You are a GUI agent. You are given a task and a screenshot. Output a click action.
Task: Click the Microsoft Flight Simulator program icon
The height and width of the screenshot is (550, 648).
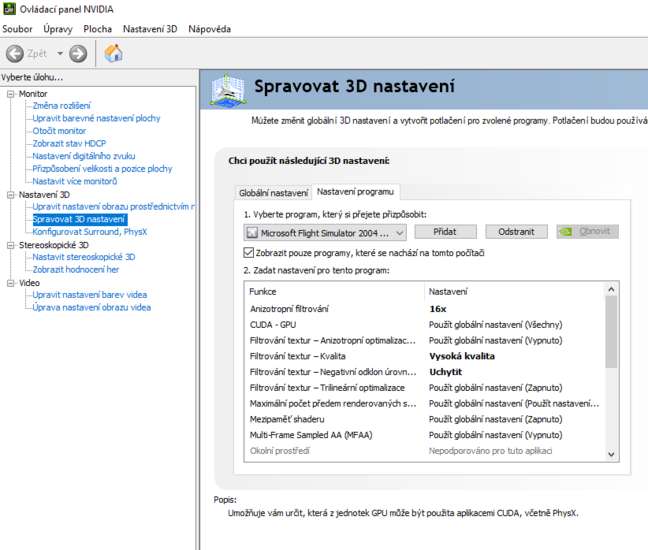point(252,233)
